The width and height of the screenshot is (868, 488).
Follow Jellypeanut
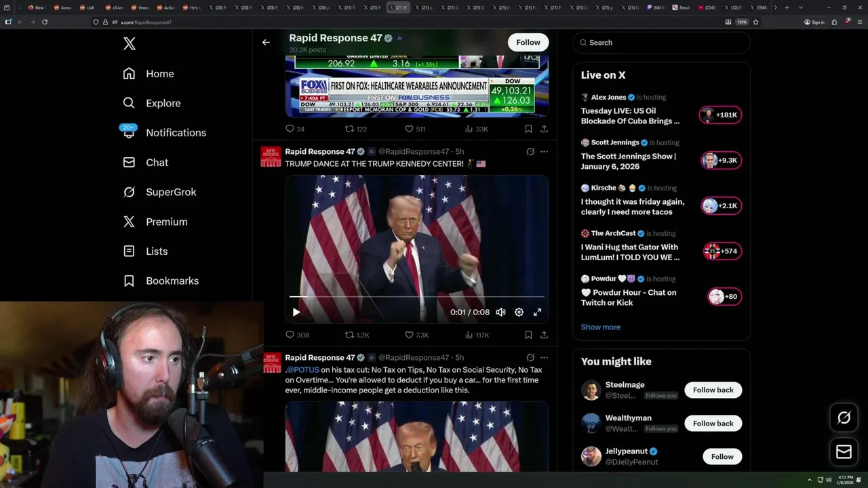pyautogui.click(x=722, y=457)
